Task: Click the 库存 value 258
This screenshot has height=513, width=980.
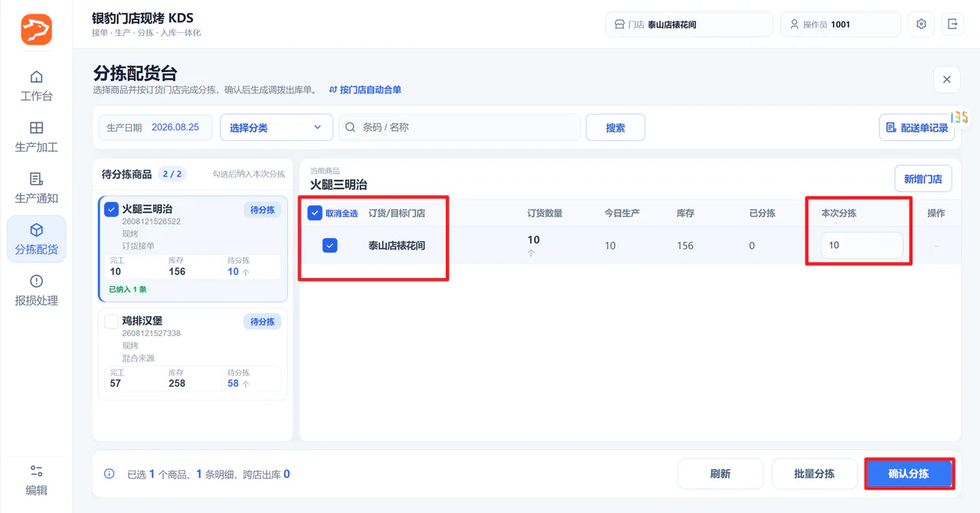Action: click(177, 384)
